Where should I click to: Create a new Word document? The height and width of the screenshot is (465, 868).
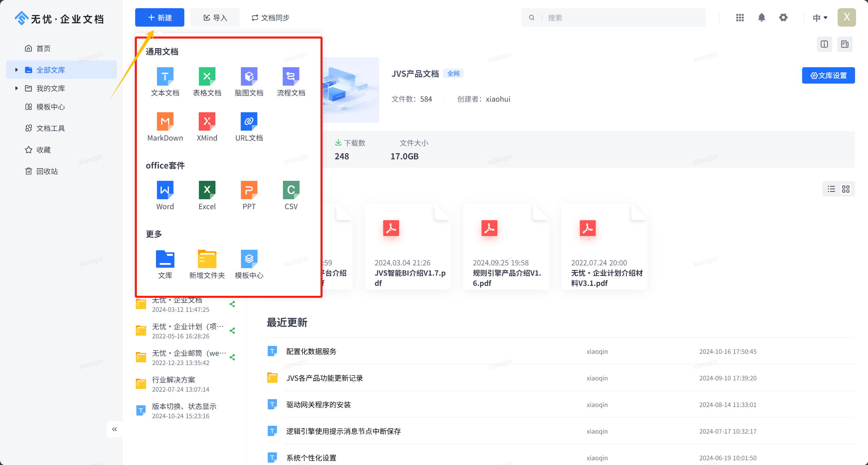(x=165, y=194)
